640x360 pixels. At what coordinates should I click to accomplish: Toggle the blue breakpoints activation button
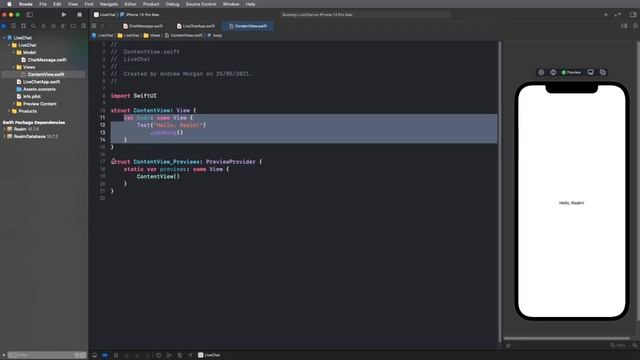pyautogui.click(x=105, y=355)
